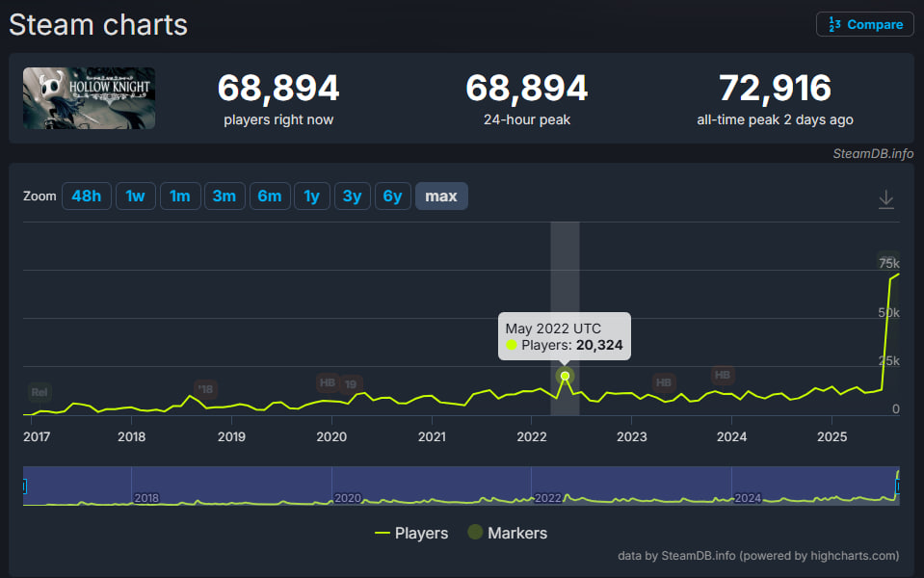Image resolution: width=924 pixels, height=578 pixels.
Task: Click the Rel release marker on chart
Action: coord(40,392)
